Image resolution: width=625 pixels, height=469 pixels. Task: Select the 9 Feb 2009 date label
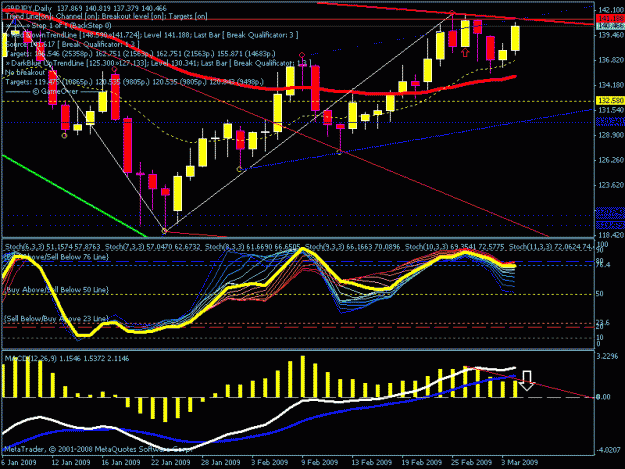pyautogui.click(x=320, y=462)
